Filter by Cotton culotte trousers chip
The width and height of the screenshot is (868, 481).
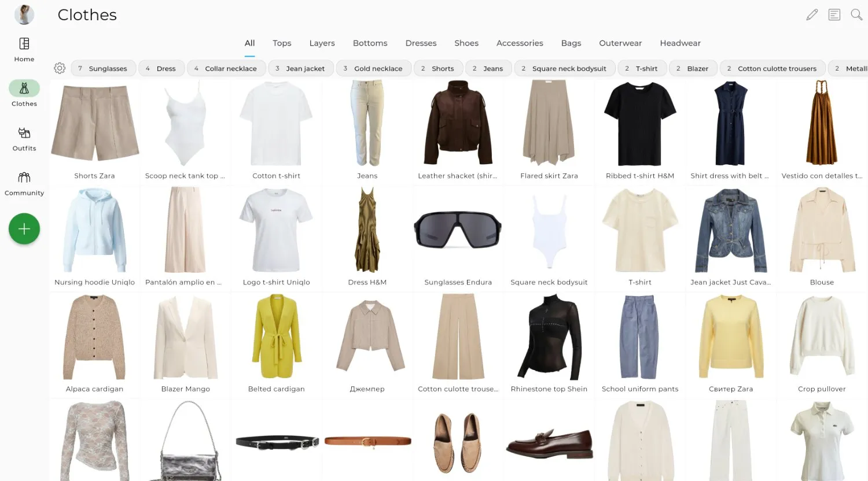[x=773, y=68]
